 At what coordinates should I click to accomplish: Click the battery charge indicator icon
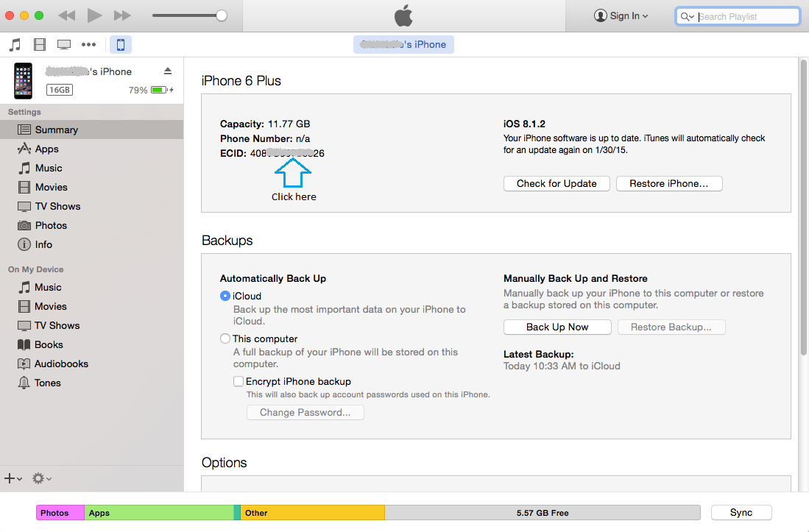click(x=159, y=91)
